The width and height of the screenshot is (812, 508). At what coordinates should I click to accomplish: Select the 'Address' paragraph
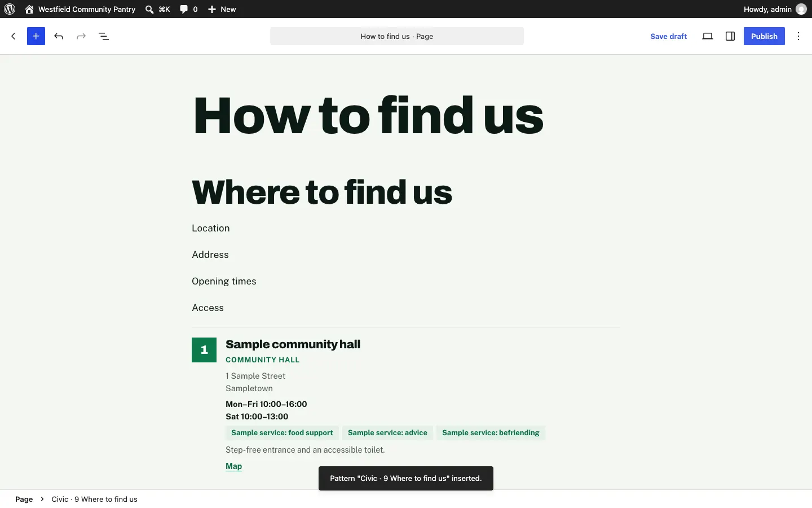[x=210, y=255]
